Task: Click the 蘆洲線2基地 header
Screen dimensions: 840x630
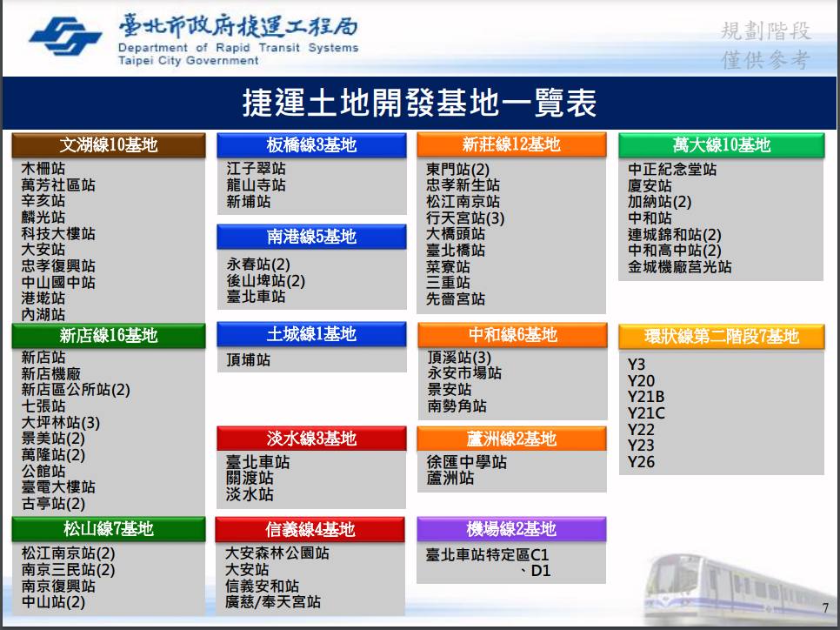Action: [x=512, y=439]
